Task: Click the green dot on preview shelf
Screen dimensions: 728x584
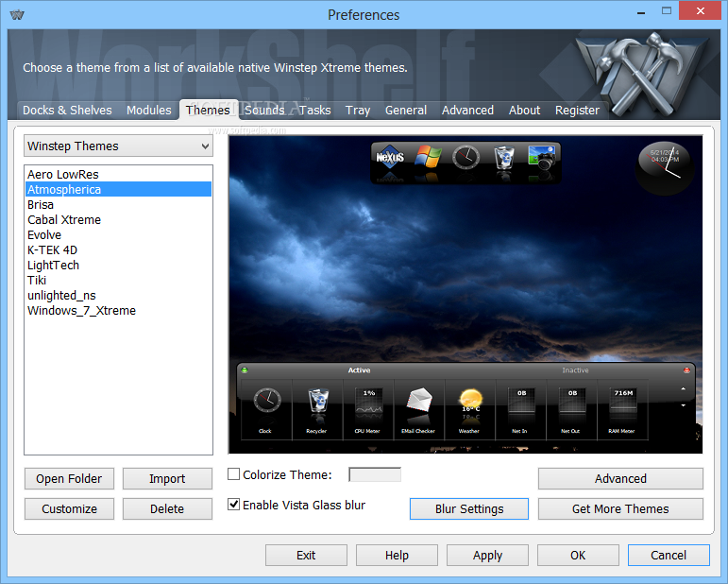Action: click(x=245, y=370)
